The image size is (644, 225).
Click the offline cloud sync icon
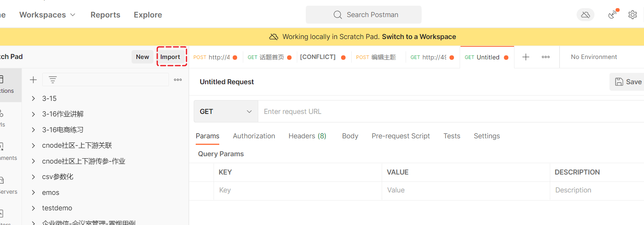pyautogui.click(x=585, y=15)
